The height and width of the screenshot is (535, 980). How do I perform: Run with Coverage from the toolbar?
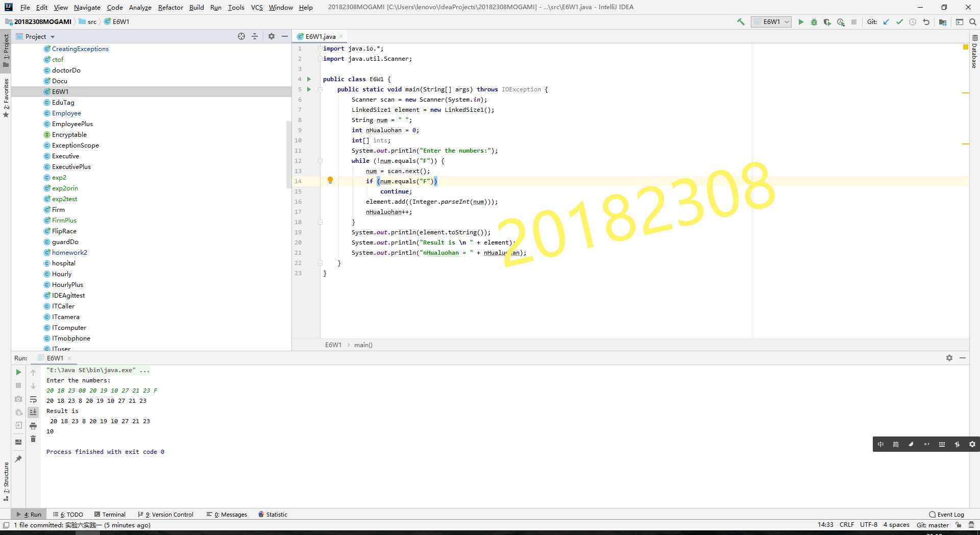827,22
